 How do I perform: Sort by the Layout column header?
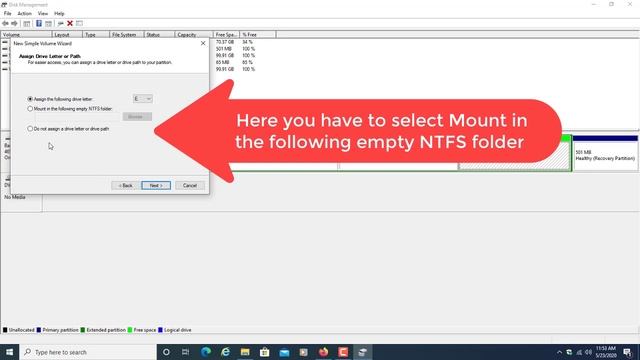(67, 35)
